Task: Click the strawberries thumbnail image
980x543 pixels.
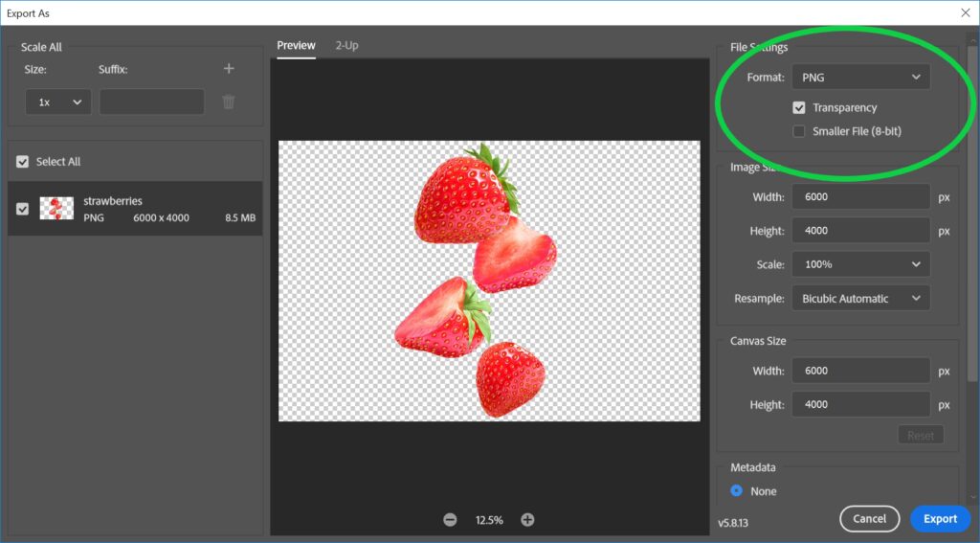Action: (56, 209)
